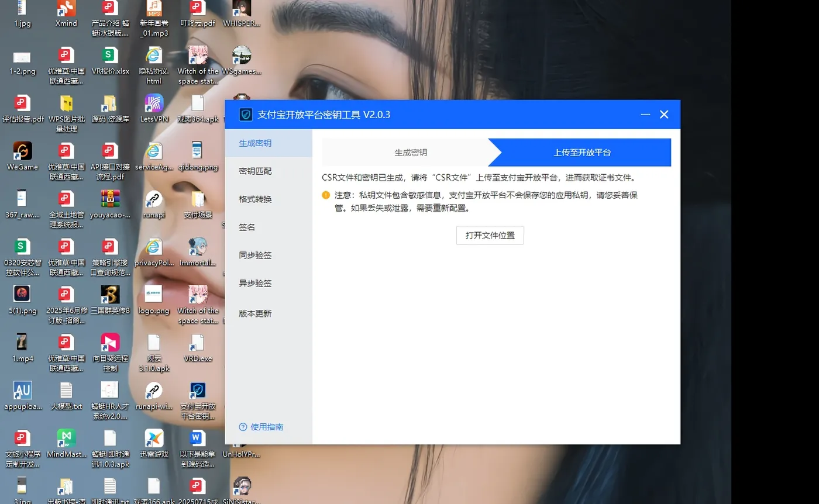Viewport: 819px width, 504px height.
Task: Select the 新年画卷_01.mp3 desktop file
Action: (x=154, y=19)
